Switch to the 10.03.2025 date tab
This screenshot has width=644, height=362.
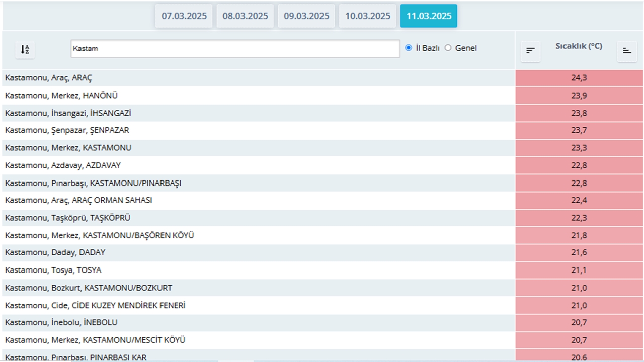368,16
